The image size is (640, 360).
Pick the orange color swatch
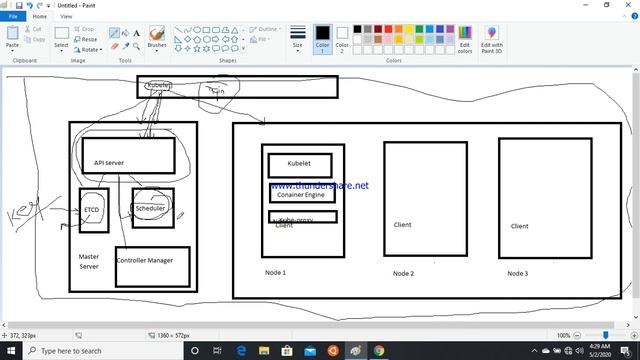point(398,29)
